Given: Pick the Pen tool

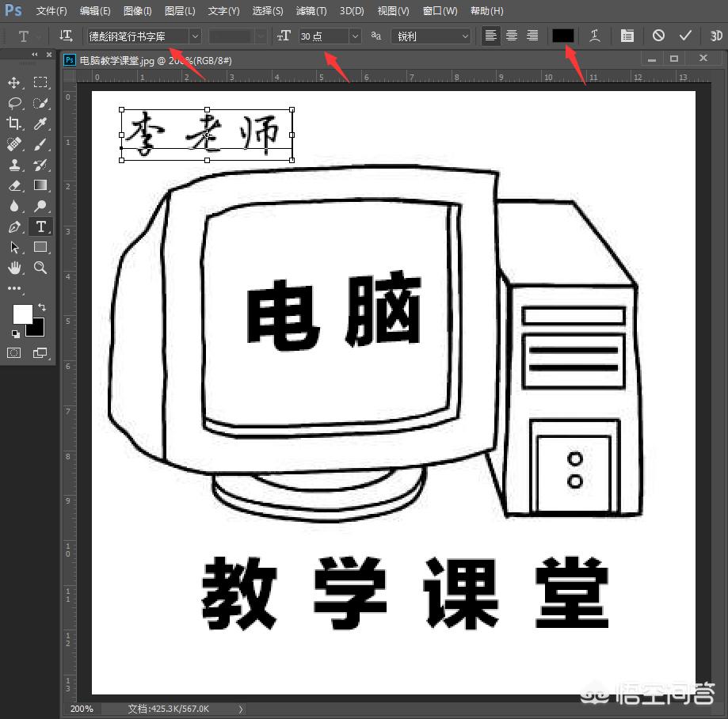Looking at the screenshot, I should point(14,226).
